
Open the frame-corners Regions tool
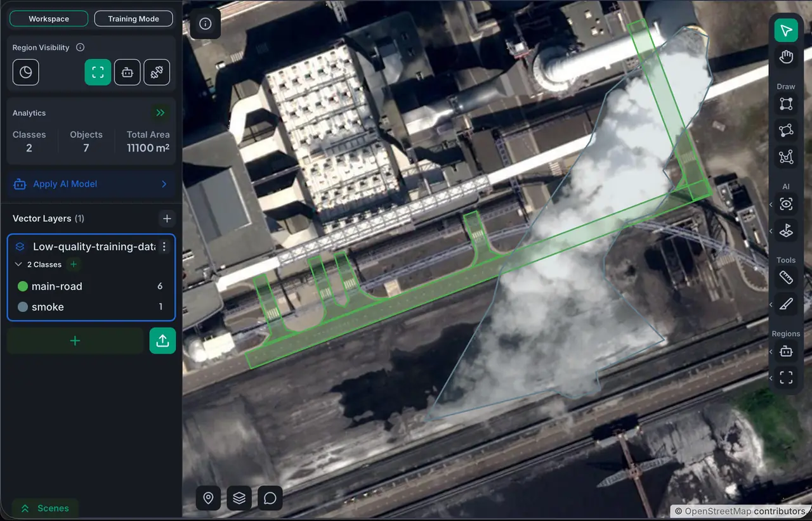pyautogui.click(x=786, y=378)
